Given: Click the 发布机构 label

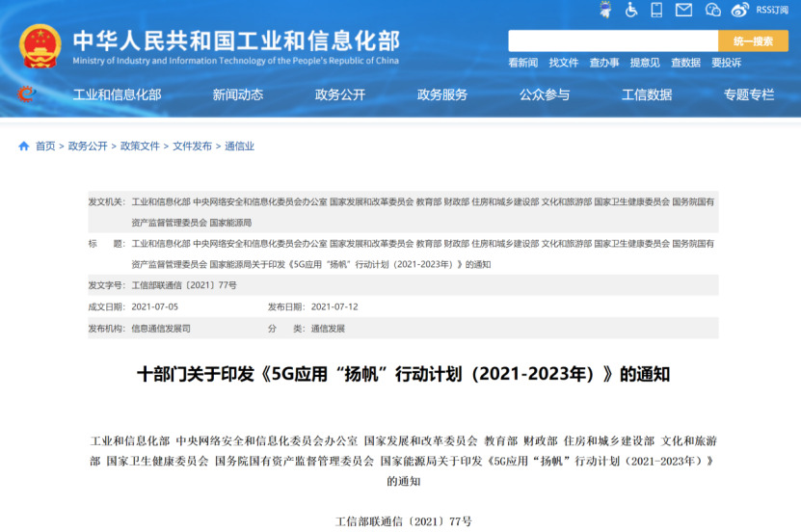Looking at the screenshot, I should pos(107,329).
